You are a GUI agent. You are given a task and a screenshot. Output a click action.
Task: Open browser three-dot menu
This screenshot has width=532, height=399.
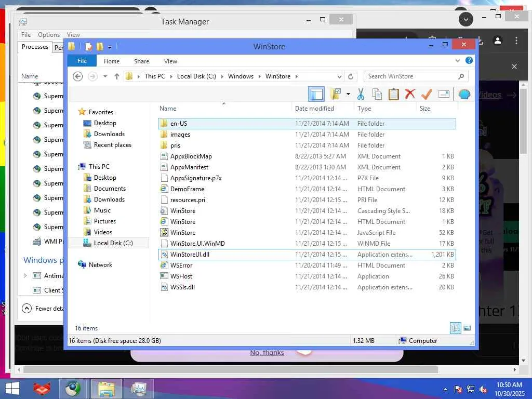click(x=516, y=41)
